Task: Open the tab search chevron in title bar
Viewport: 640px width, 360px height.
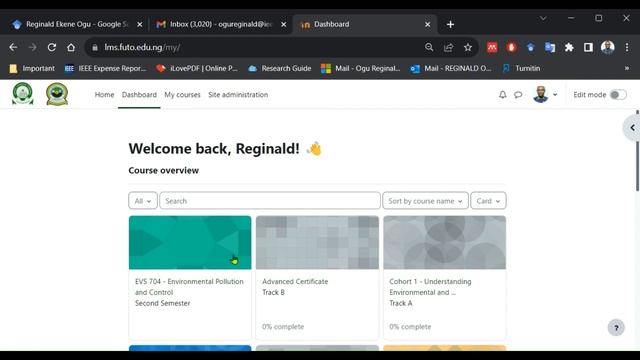Action: click(x=543, y=18)
